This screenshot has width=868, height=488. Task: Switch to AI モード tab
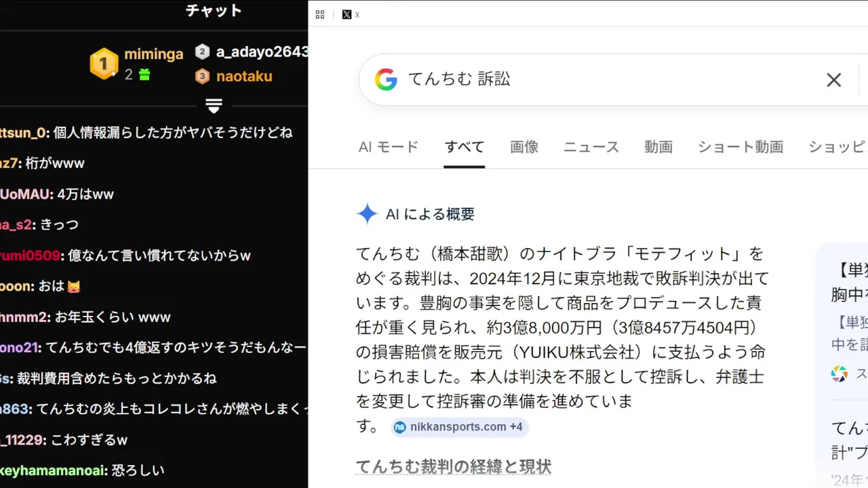coord(389,147)
